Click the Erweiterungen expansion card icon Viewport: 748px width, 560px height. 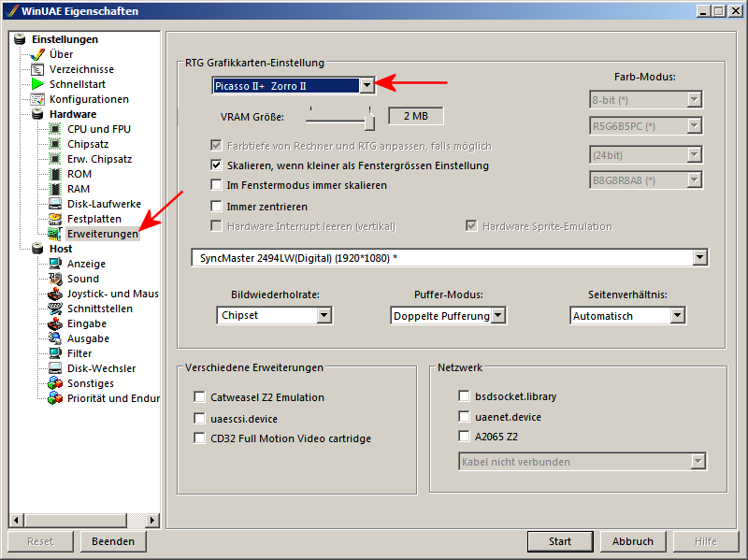coord(54,234)
